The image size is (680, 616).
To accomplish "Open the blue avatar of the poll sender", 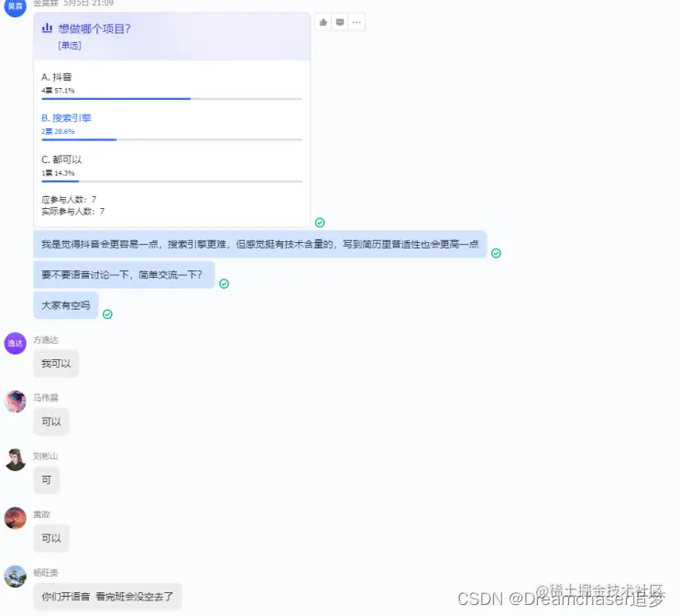I will point(16,6).
